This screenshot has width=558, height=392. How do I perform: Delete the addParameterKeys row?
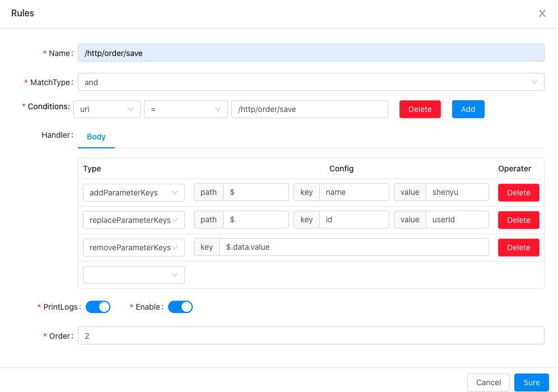pyautogui.click(x=518, y=192)
